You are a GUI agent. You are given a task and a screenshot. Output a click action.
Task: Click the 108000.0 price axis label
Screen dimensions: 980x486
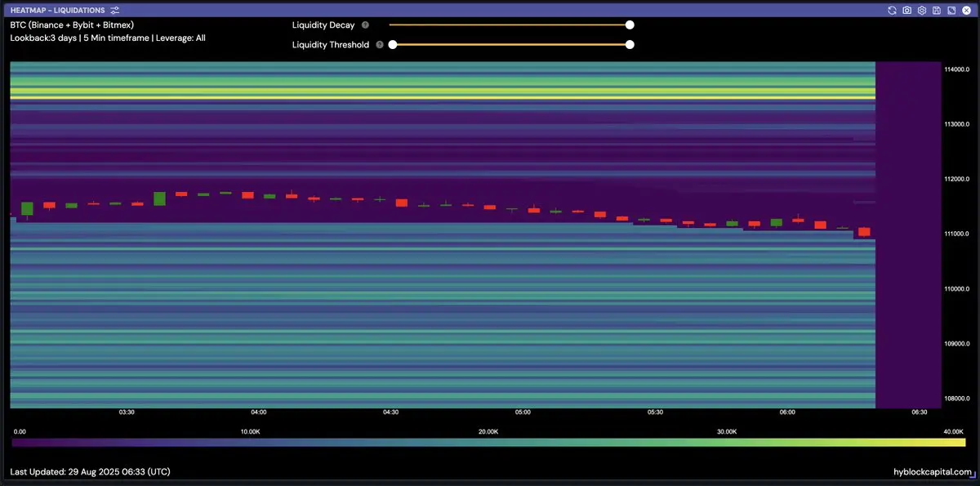pos(957,399)
